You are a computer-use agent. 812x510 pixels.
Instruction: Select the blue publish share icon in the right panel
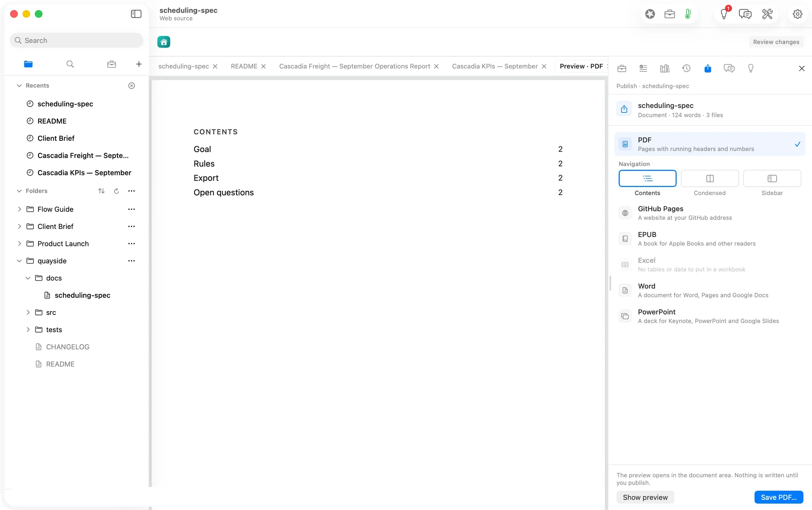[x=707, y=68]
